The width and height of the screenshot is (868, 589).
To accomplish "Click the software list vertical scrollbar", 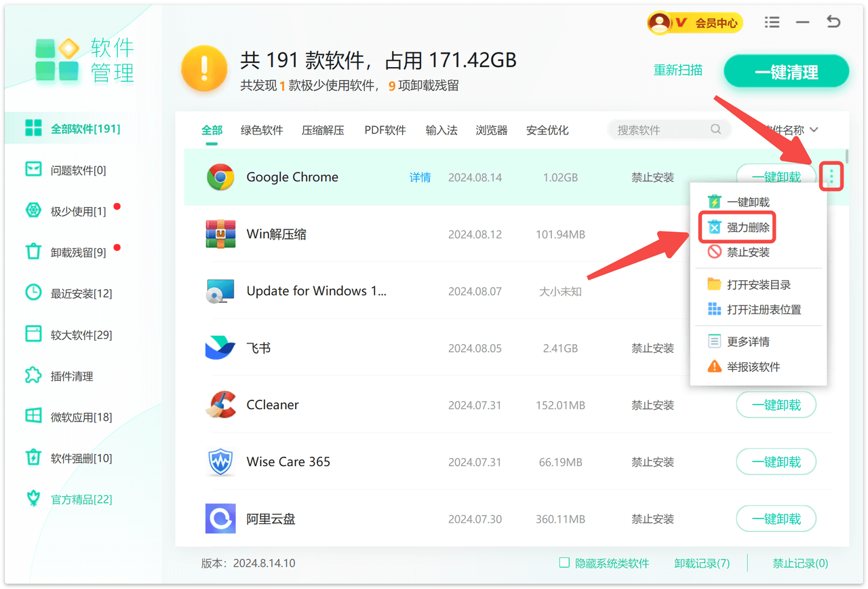I will (846, 160).
